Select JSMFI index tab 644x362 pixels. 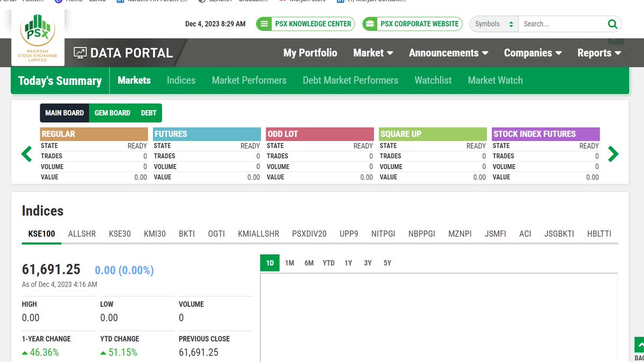(x=495, y=234)
